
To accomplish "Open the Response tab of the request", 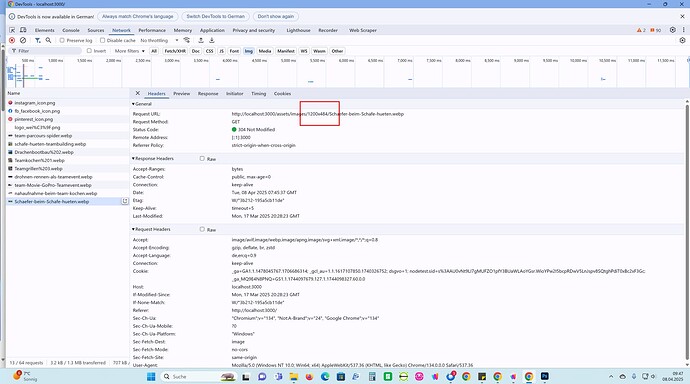I will point(208,94).
